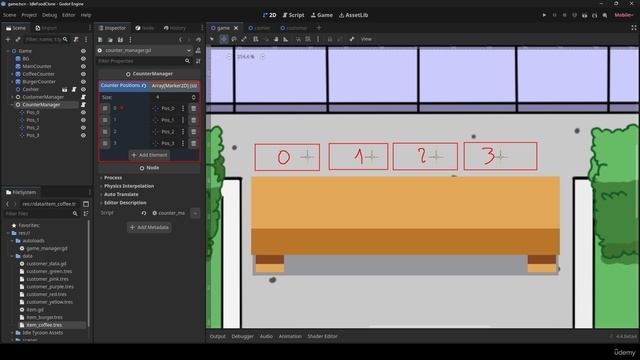Open the Project menu
The image size is (640, 360).
point(29,15)
